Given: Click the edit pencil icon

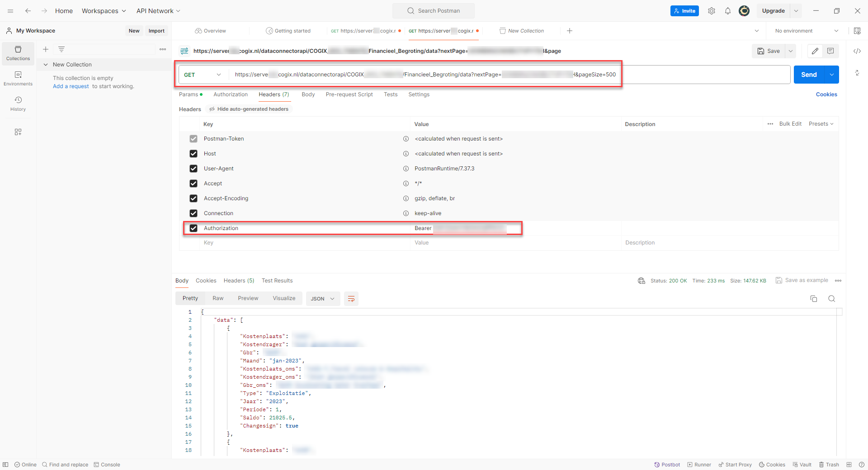Looking at the screenshot, I should click(x=815, y=51).
